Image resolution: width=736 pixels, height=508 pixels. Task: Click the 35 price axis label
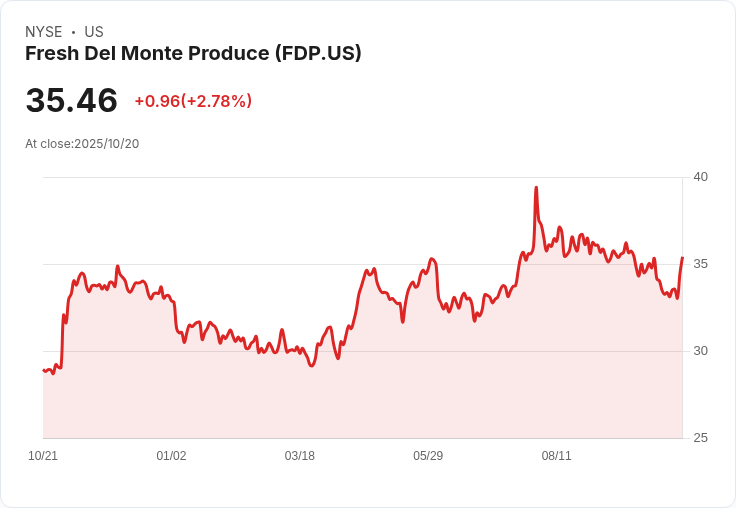pos(700,264)
